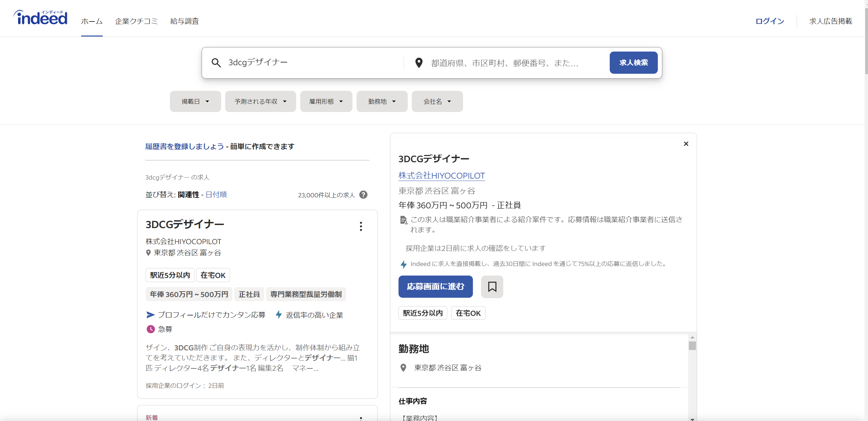Open 求人広告掲載 link

(x=831, y=21)
